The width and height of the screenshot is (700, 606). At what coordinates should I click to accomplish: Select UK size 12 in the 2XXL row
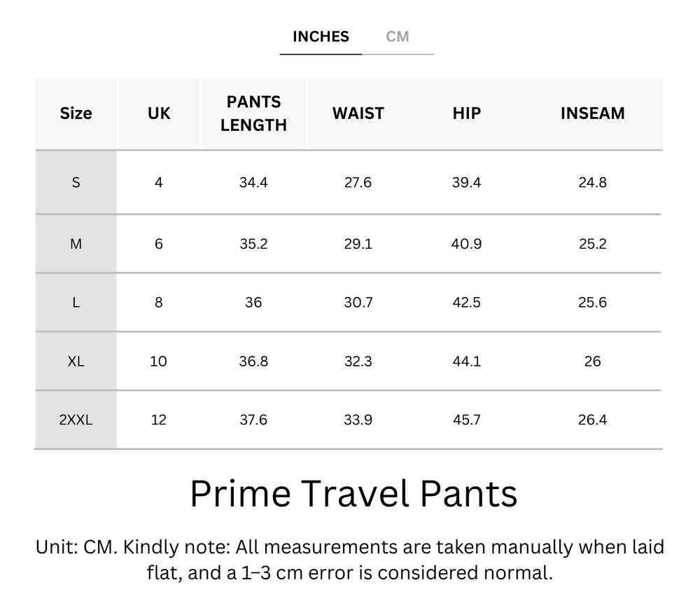coord(158,419)
